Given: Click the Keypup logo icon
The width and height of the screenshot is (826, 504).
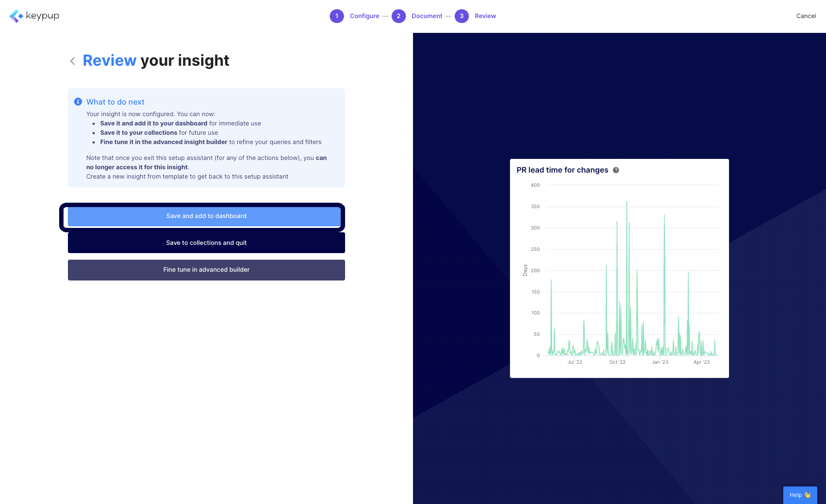Looking at the screenshot, I should (x=16, y=16).
